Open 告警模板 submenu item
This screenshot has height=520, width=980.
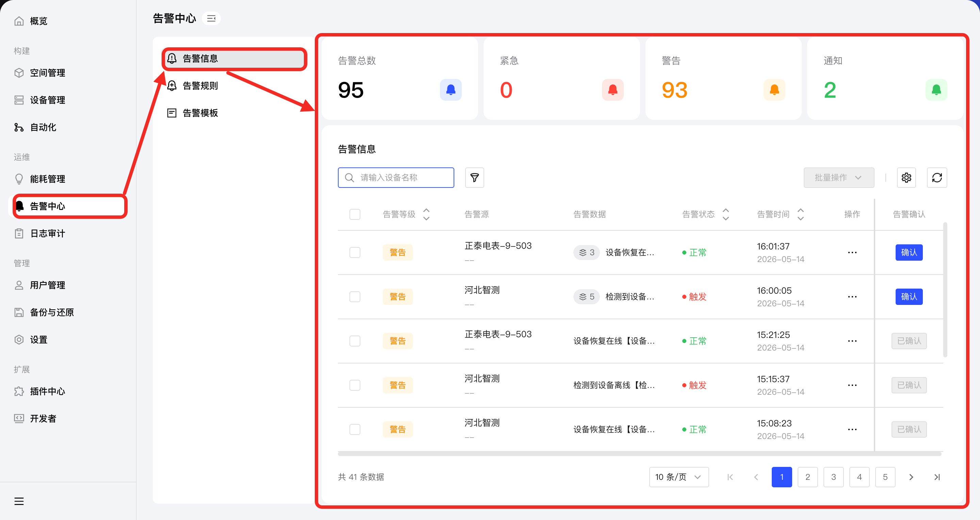[234, 113]
